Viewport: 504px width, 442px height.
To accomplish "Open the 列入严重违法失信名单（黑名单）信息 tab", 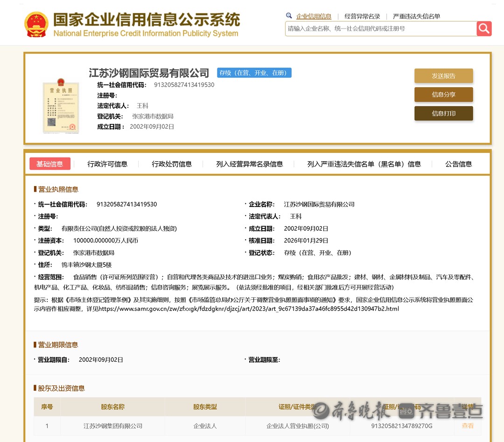I will (364, 164).
